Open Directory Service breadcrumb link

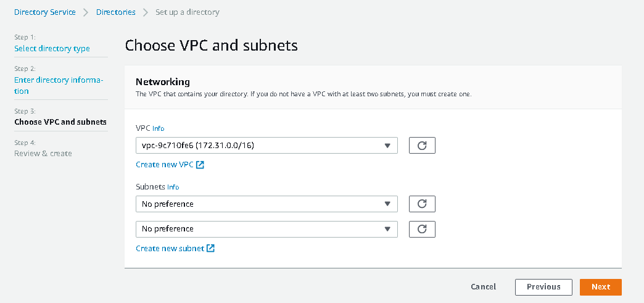(x=45, y=12)
